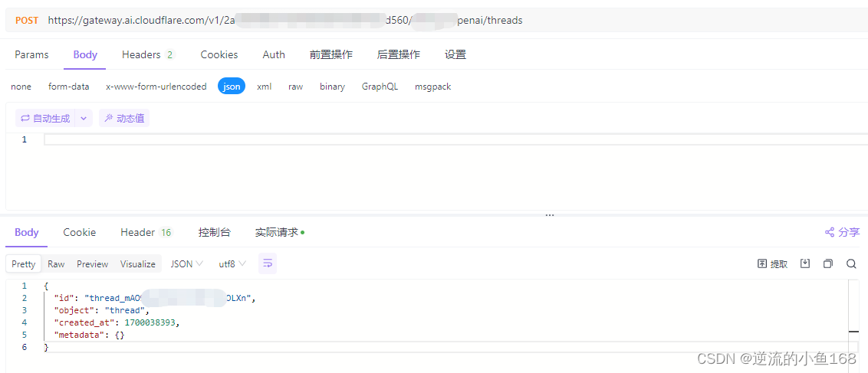
Task: Click the 动态值 button
Action: click(124, 118)
